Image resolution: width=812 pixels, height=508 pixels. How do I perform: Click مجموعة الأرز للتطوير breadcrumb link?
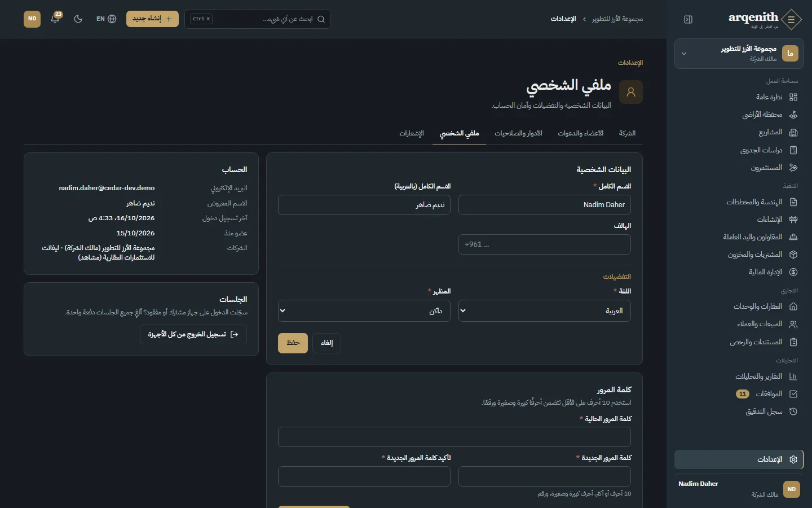[617, 19]
